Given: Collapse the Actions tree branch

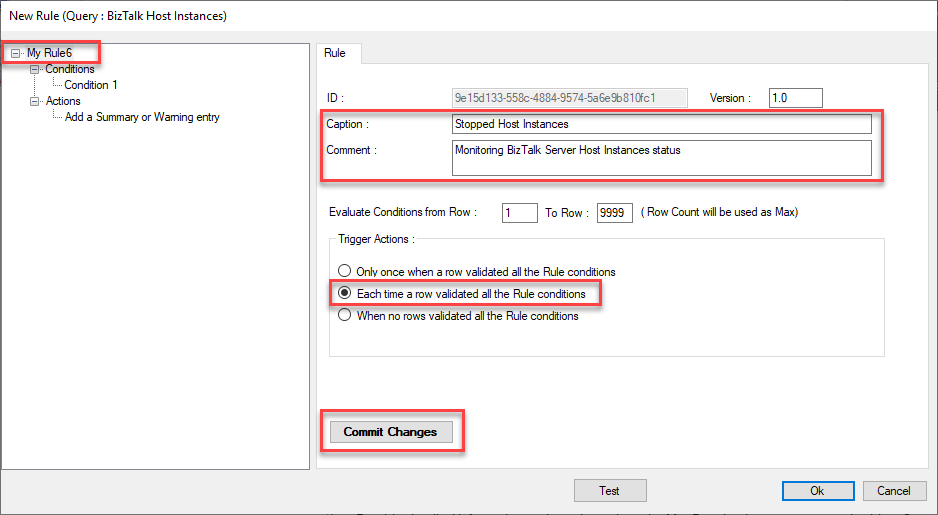Looking at the screenshot, I should [36, 101].
